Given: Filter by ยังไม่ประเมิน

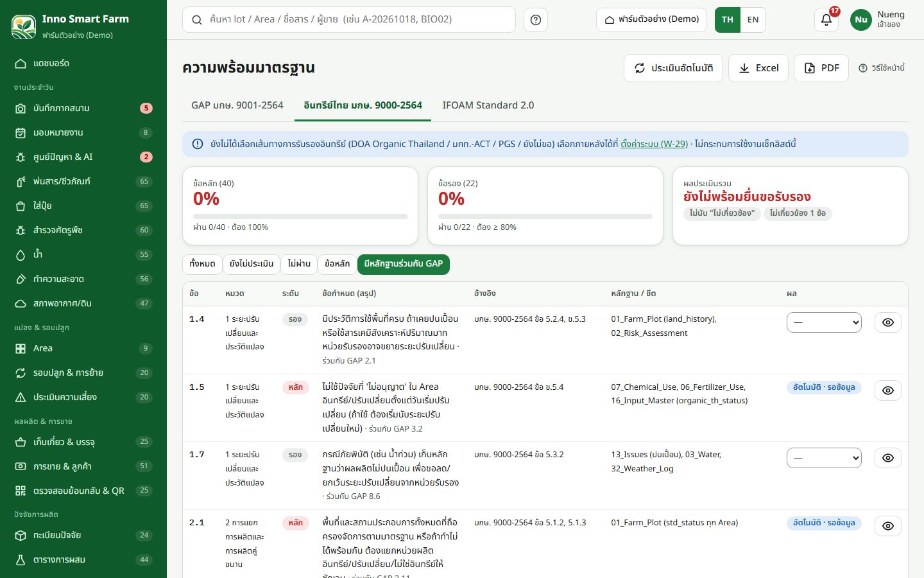Looking at the screenshot, I should coord(252,264).
